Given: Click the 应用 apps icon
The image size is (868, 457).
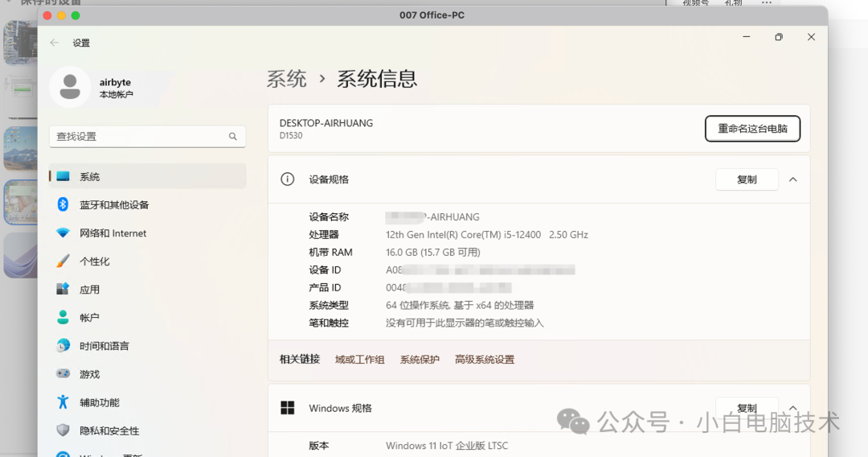Looking at the screenshot, I should coord(63,289).
